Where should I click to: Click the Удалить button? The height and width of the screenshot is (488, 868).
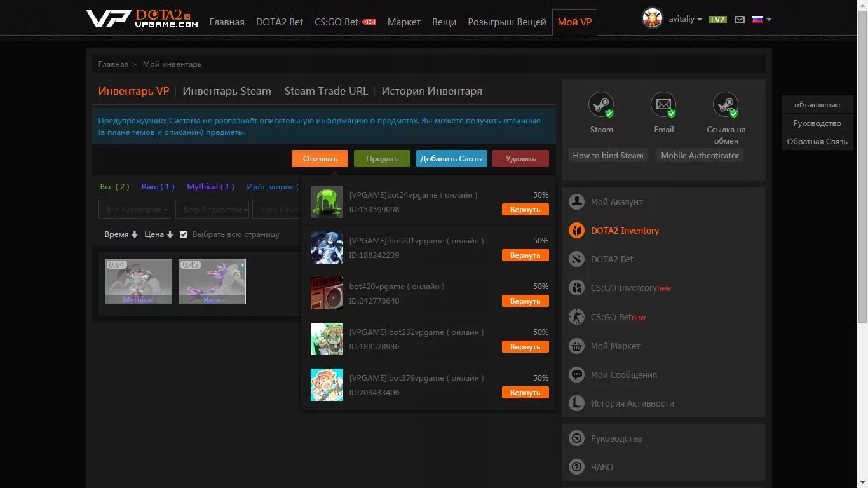pyautogui.click(x=520, y=159)
